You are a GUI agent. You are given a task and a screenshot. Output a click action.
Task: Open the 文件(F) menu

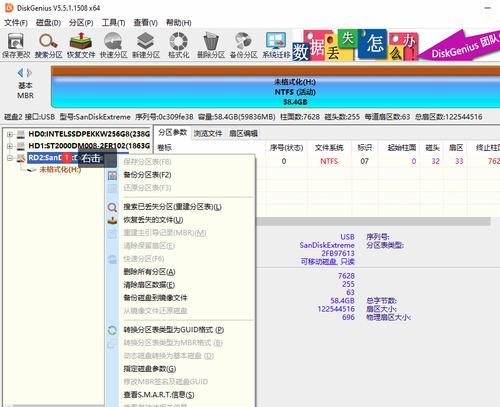click(x=16, y=23)
